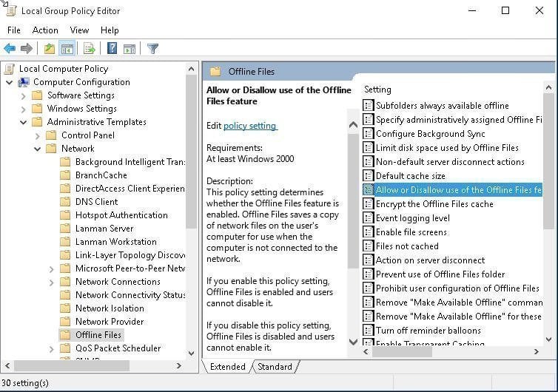Click policy icon beside Files not cached
The width and height of the screenshot is (558, 392).
click(368, 246)
